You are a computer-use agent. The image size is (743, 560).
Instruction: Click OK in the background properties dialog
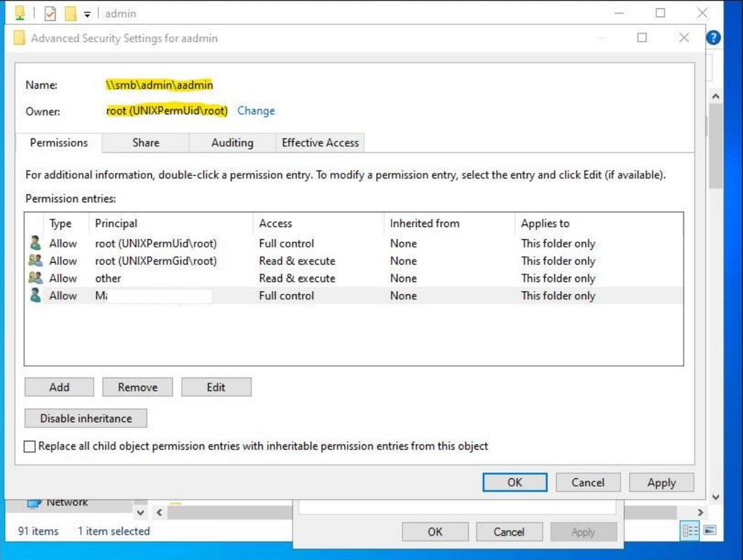[x=435, y=532]
